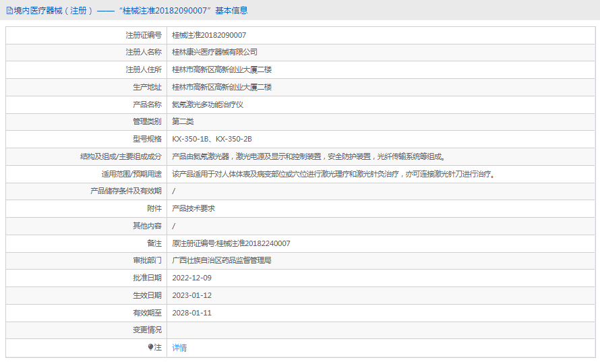This screenshot has width=600, height=364.
Task: Click the document icon beside 境内医疗器械 heading
Action: [x=9, y=11]
